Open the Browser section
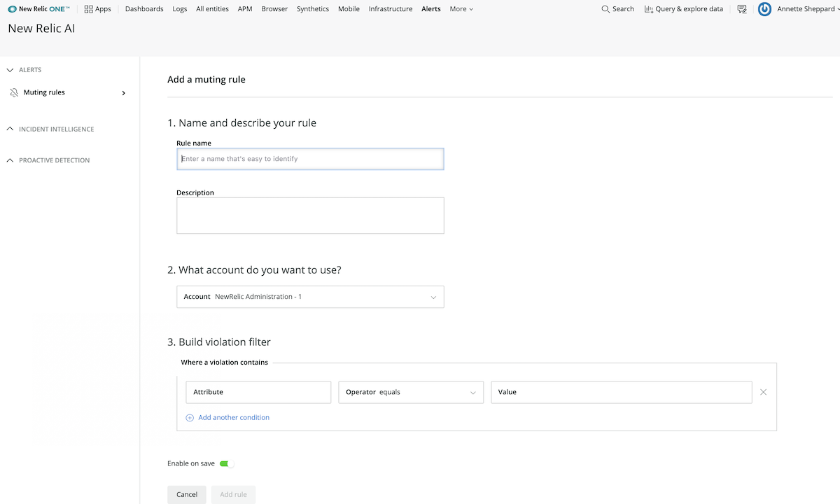 274,9
